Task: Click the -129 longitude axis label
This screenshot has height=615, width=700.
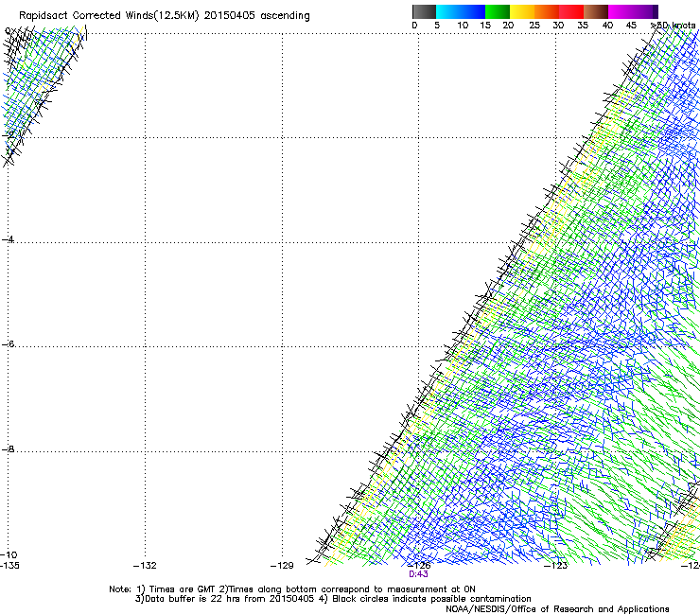Action: [x=282, y=566]
